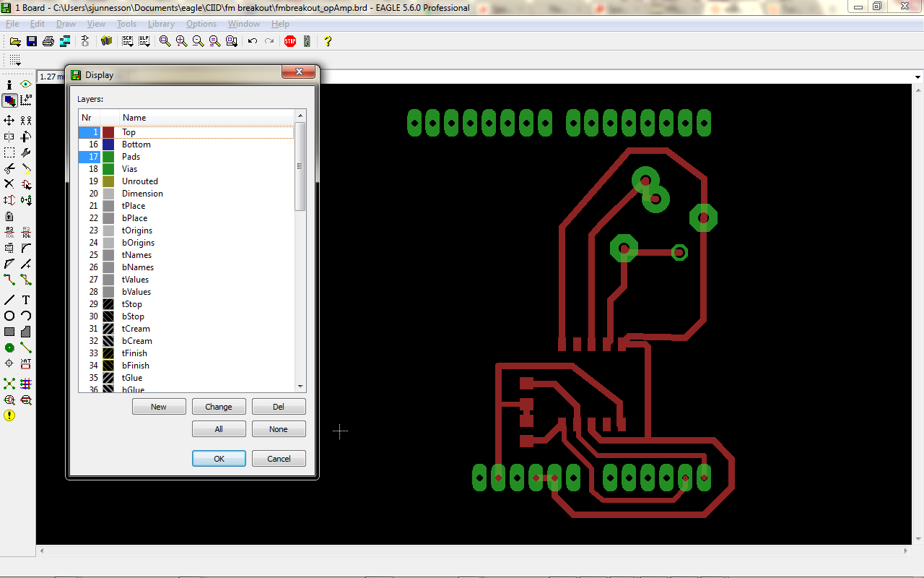Open the CAM processor icon

coord(65,41)
